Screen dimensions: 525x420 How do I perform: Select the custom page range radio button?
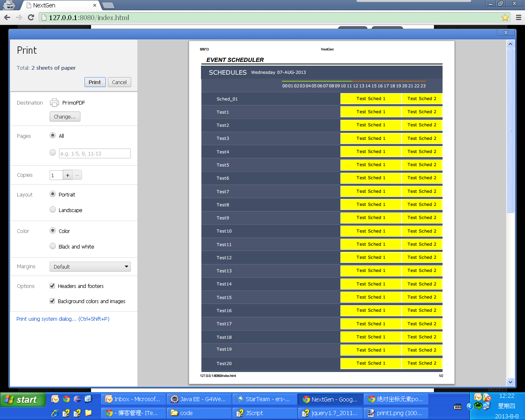coord(52,153)
